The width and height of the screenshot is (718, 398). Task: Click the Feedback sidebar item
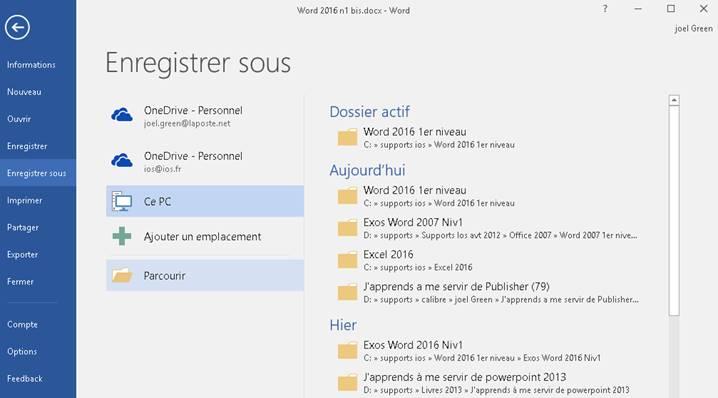click(25, 379)
